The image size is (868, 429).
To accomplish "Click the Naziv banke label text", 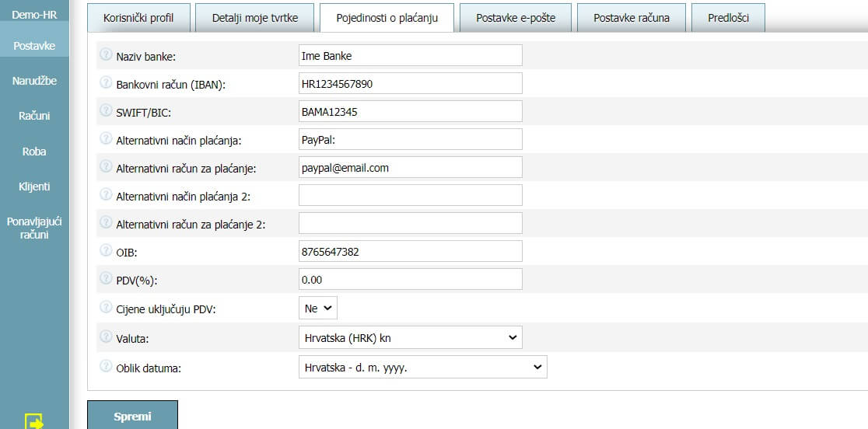I will pos(145,57).
